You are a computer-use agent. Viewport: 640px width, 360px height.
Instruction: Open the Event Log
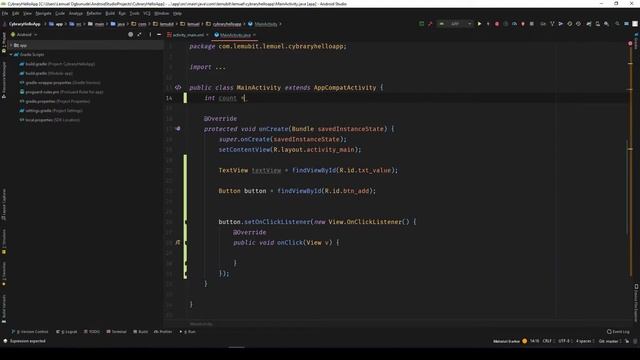[x=618, y=332]
